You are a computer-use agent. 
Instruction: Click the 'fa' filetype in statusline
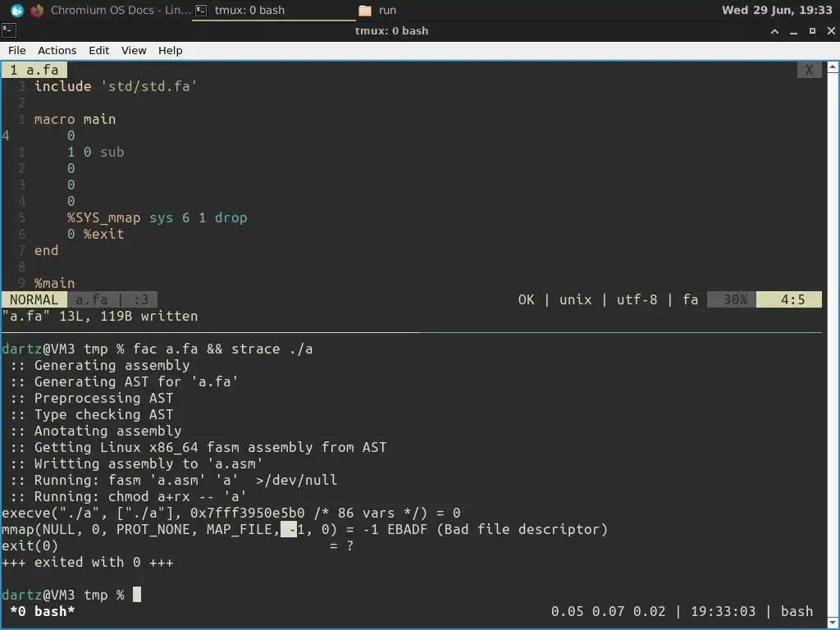(x=690, y=299)
